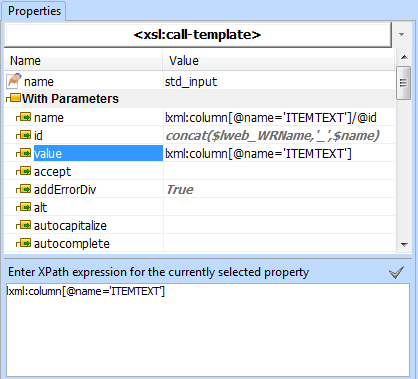Click the Name column header
Screen dimensions: 418x379
[83, 60]
